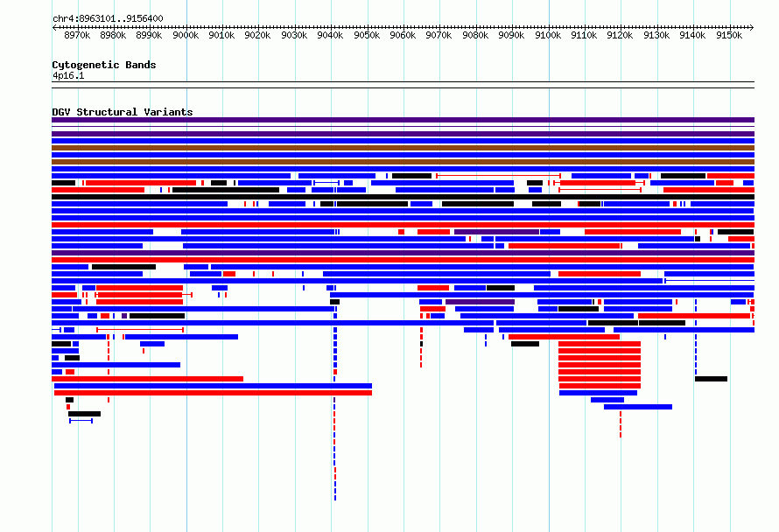Click the 9070k ruler tick label
This screenshot has width=779, height=532.
click(439, 35)
